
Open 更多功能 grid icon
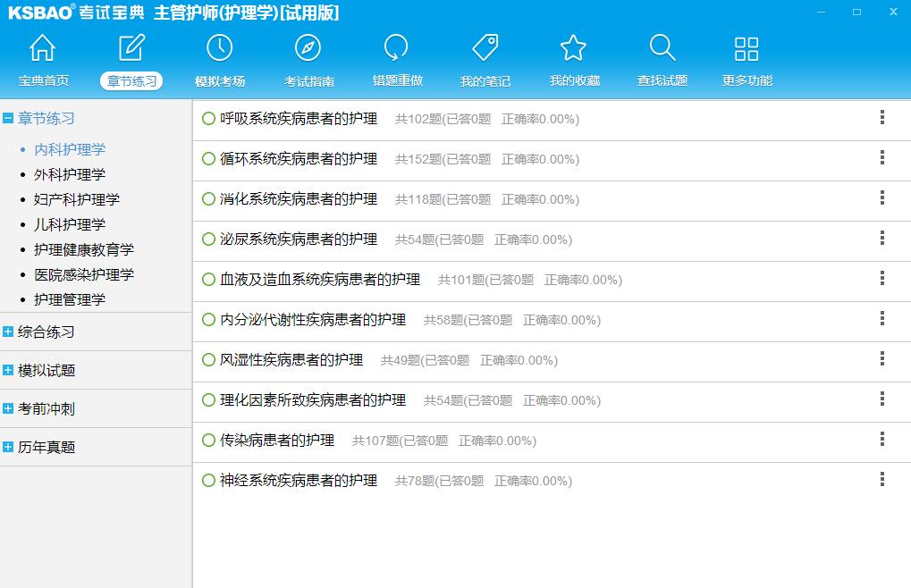tap(747, 48)
